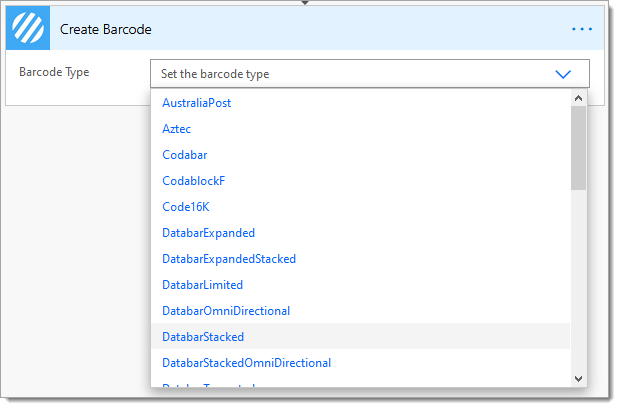Pick CodablockF from the list

194,181
